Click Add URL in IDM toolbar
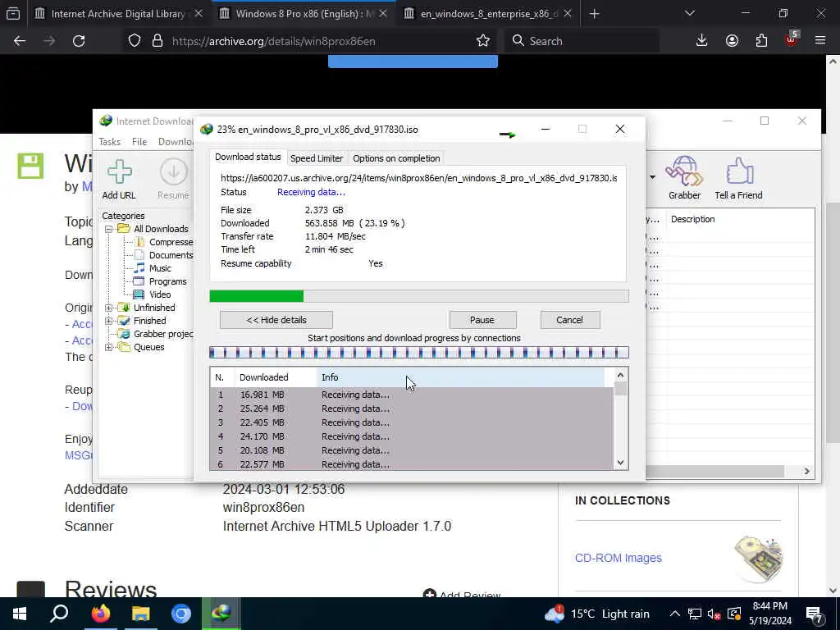This screenshot has width=840, height=630. [x=119, y=180]
